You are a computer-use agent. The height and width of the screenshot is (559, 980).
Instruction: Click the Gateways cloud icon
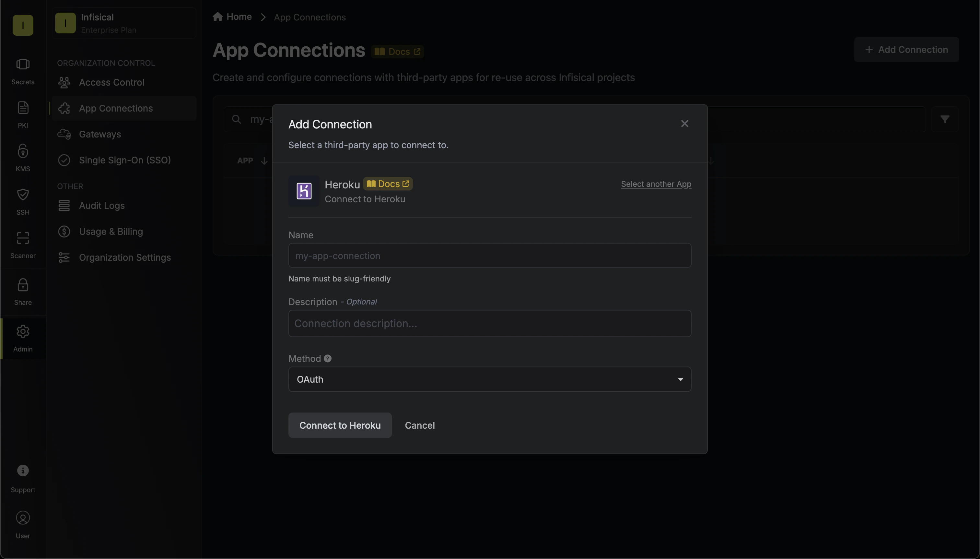(x=64, y=134)
